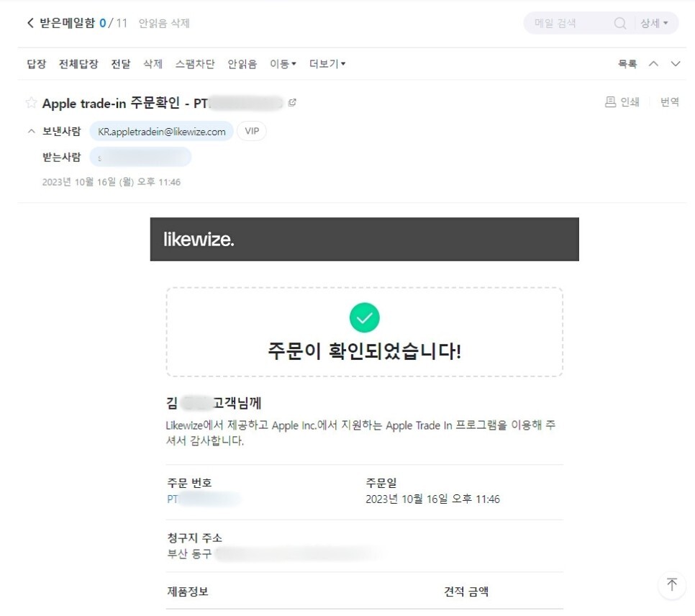Image resolution: width=695 pixels, height=616 pixels.
Task: Click 답장 to reply
Action: pos(37,64)
